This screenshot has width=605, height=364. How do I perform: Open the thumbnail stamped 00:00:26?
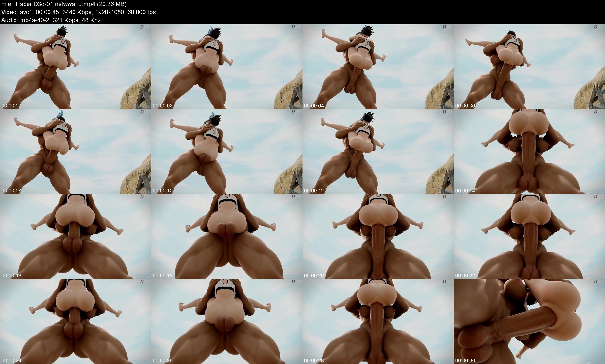pos(227,321)
